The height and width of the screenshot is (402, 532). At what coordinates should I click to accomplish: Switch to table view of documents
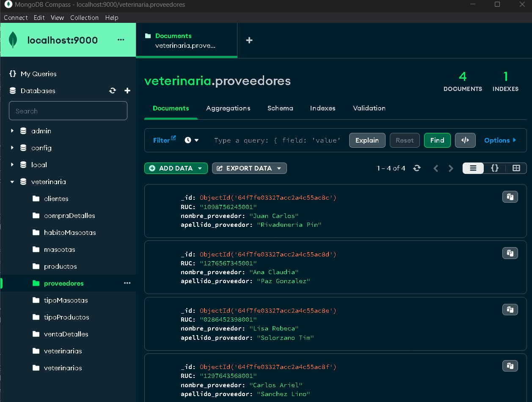[x=516, y=168]
